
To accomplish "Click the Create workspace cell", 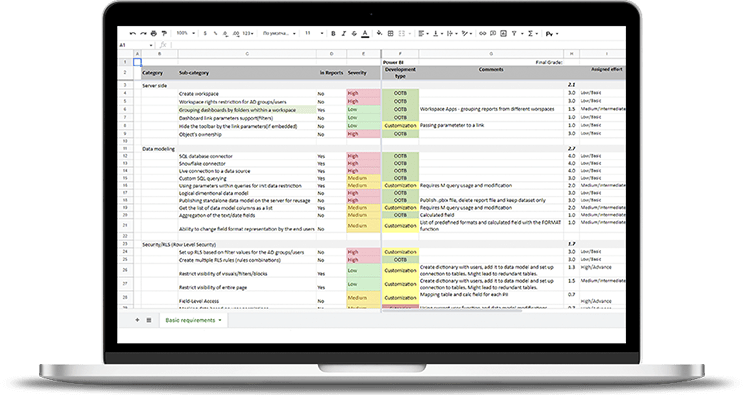I will point(247,94).
